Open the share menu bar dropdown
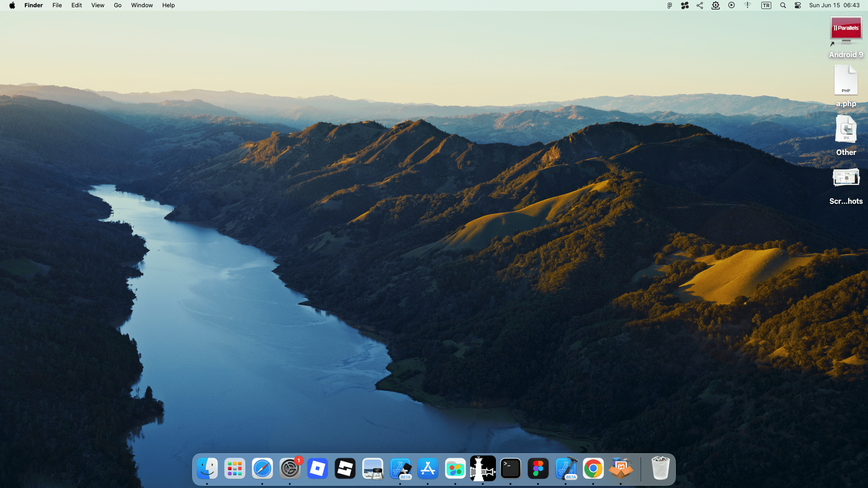 coord(699,5)
